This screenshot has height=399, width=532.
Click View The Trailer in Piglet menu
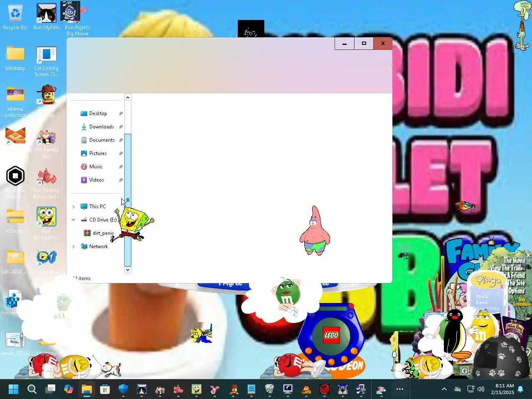(x=507, y=268)
